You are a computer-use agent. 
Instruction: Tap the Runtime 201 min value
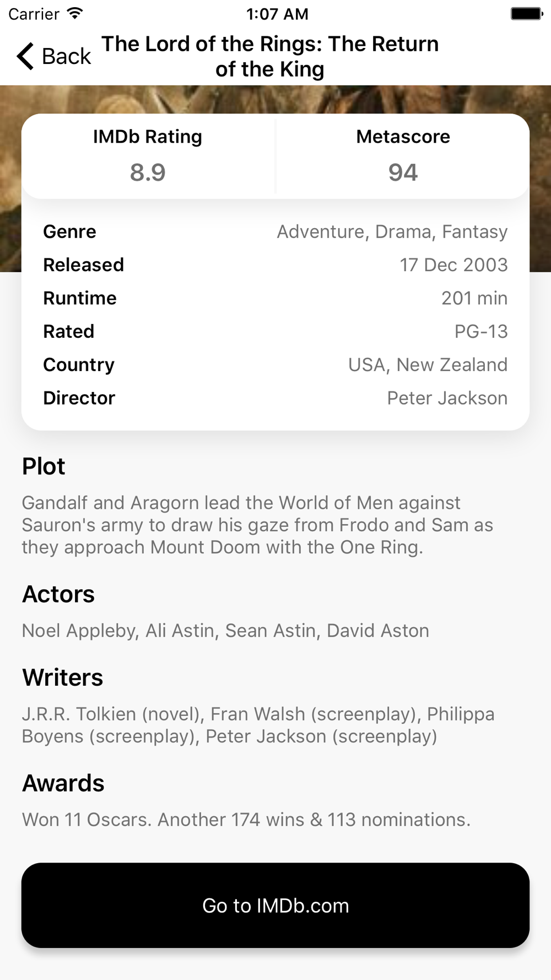click(474, 298)
